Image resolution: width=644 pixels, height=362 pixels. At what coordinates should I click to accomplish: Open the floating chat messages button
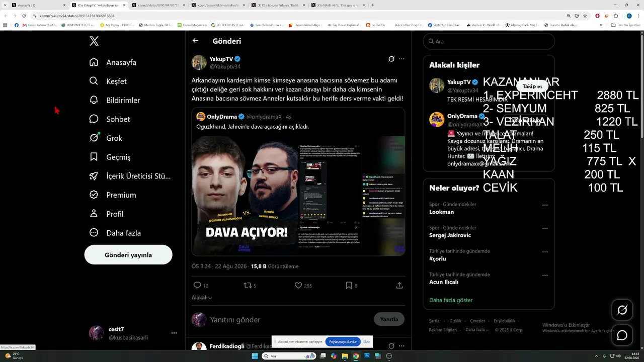(622, 335)
